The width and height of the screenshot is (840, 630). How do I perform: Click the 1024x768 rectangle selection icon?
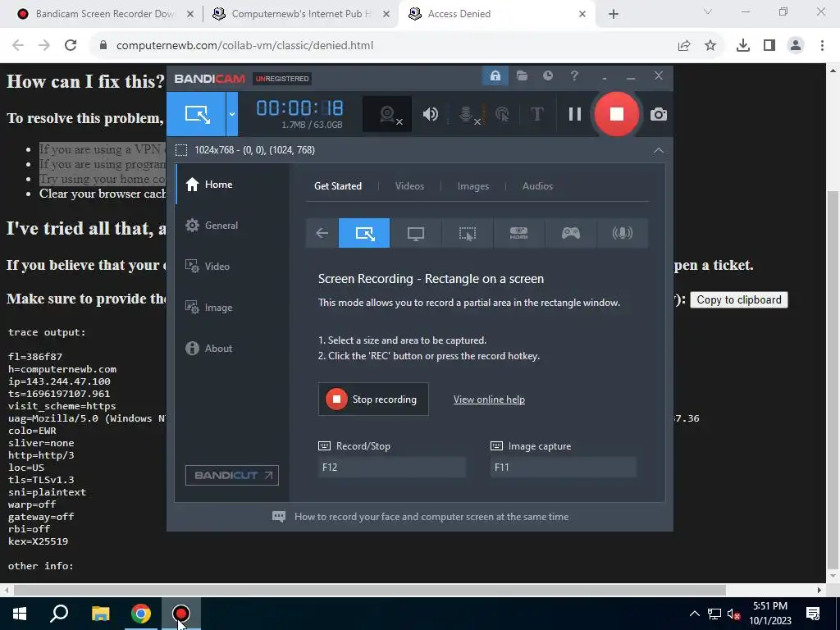[x=181, y=150]
